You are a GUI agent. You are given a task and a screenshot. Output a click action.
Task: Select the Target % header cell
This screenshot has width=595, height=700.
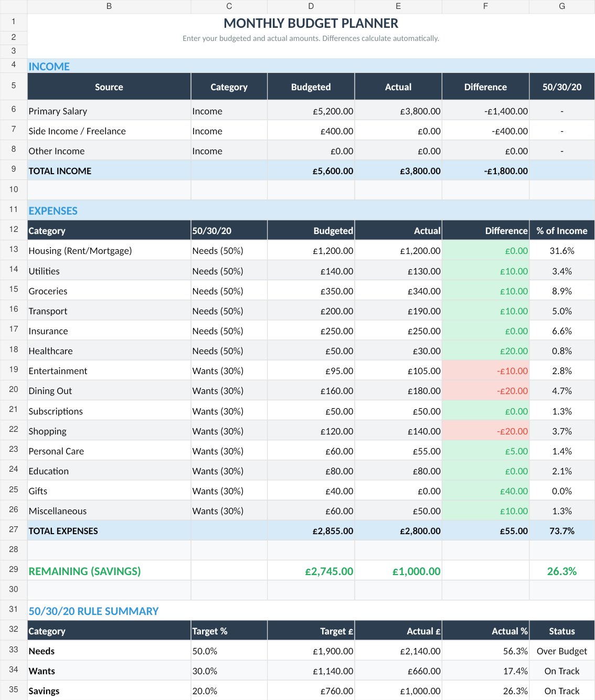tap(229, 631)
